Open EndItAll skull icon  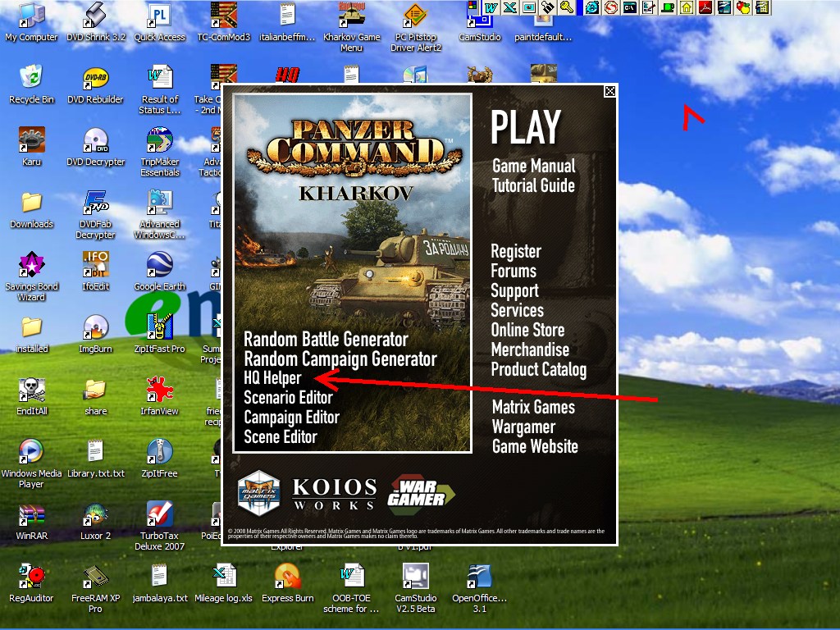[x=31, y=396]
